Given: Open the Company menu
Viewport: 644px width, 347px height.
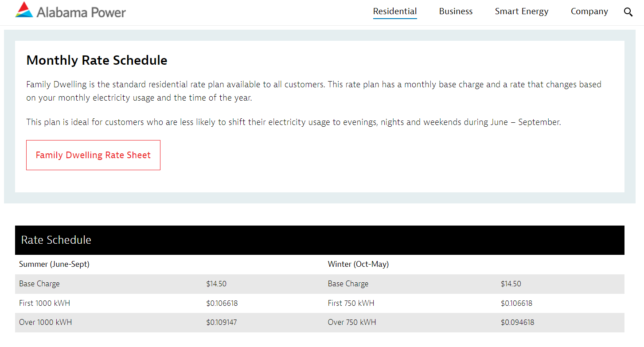Looking at the screenshot, I should (x=589, y=12).
